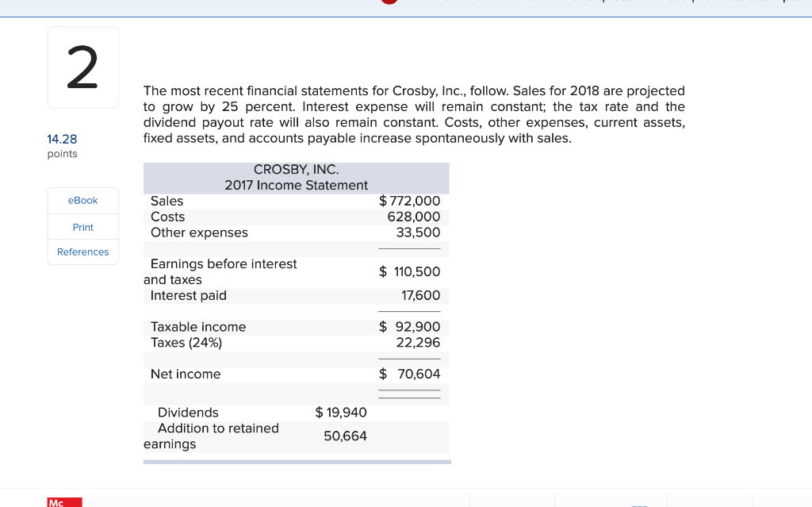Click the Dividends value $19,940

[341, 412]
